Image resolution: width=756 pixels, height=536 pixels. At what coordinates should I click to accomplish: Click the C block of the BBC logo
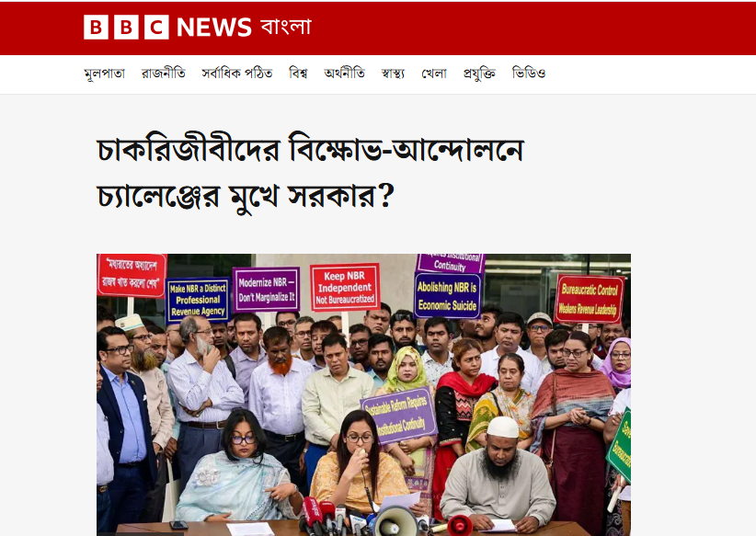pos(156,27)
